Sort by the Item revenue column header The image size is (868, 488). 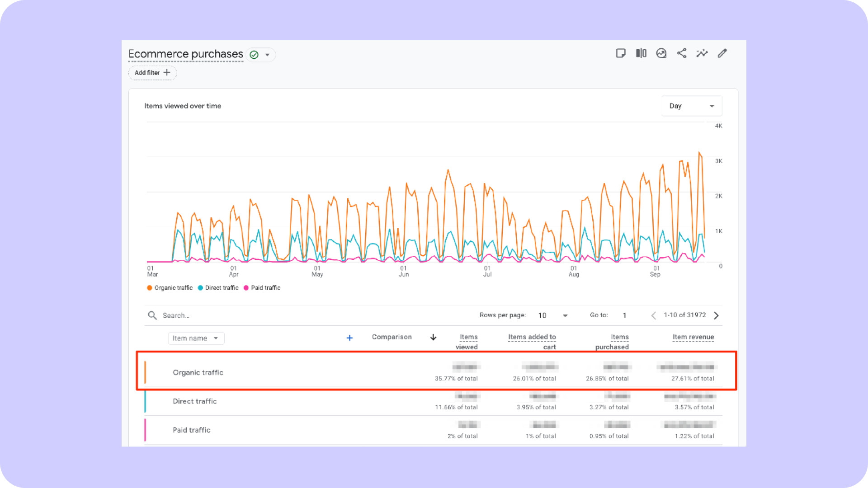click(x=693, y=337)
